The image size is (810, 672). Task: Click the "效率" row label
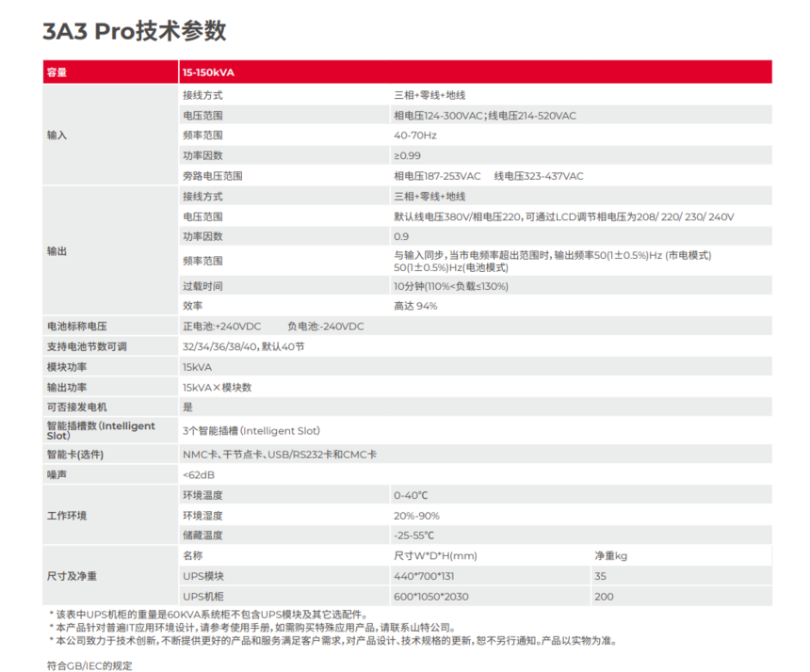pyautogui.click(x=192, y=306)
